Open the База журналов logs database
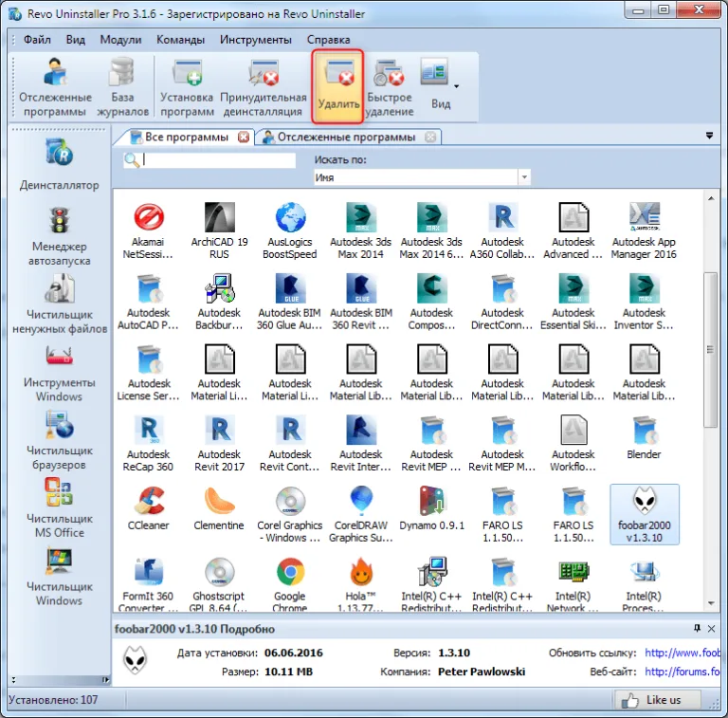This screenshot has width=728, height=718. tap(122, 87)
